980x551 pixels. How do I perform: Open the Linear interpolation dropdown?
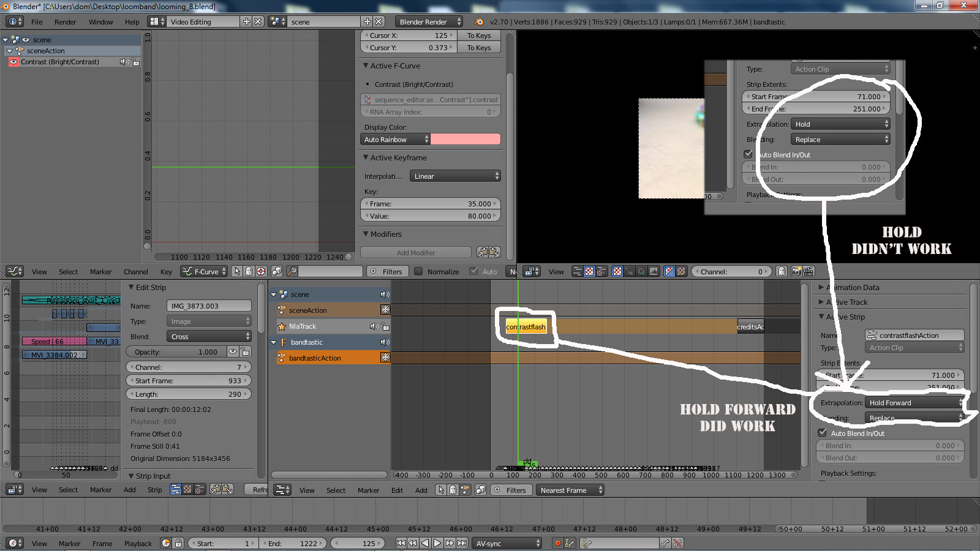(x=455, y=176)
